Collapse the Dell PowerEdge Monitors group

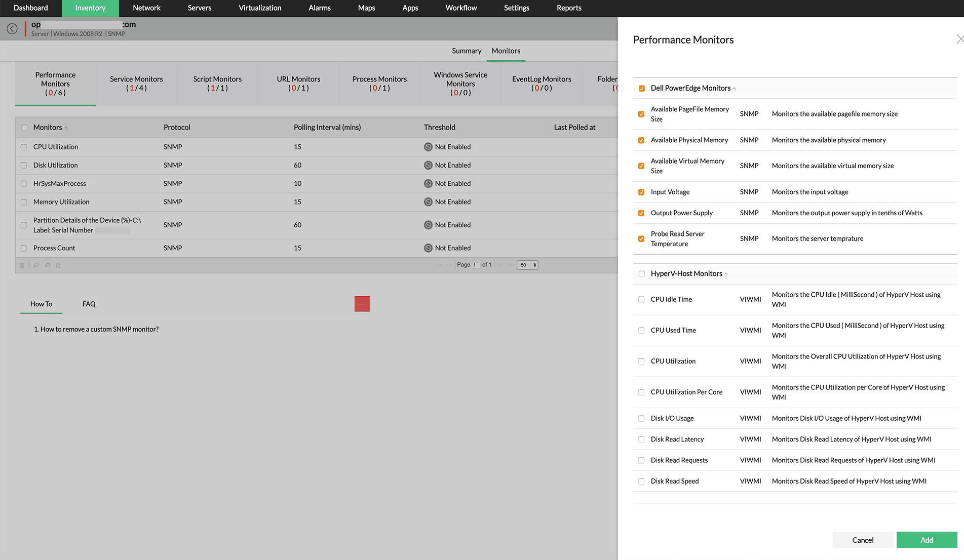click(x=734, y=89)
